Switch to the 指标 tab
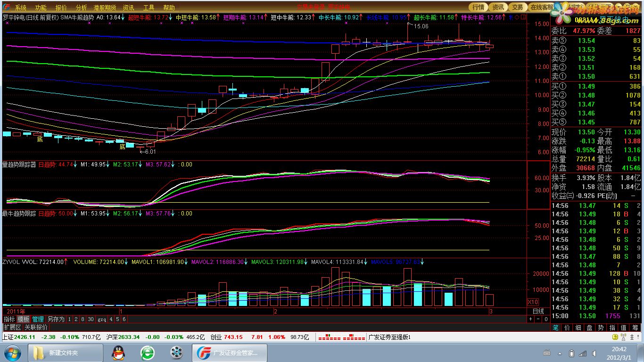Image resolution: width=644 pixels, height=362 pixels. tap(9, 319)
